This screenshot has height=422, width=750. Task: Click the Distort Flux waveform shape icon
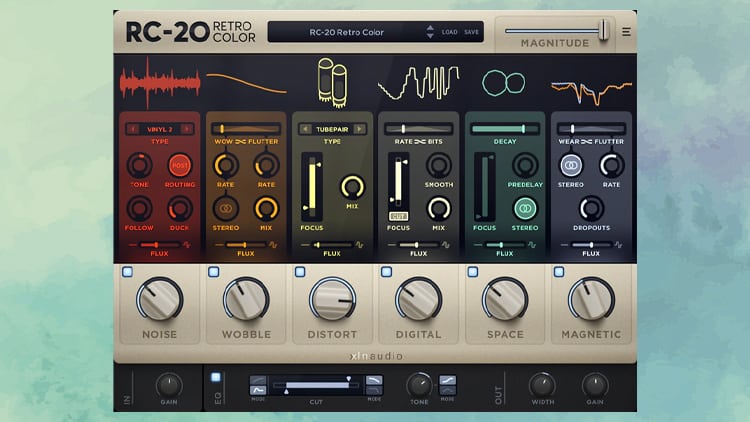(359, 244)
